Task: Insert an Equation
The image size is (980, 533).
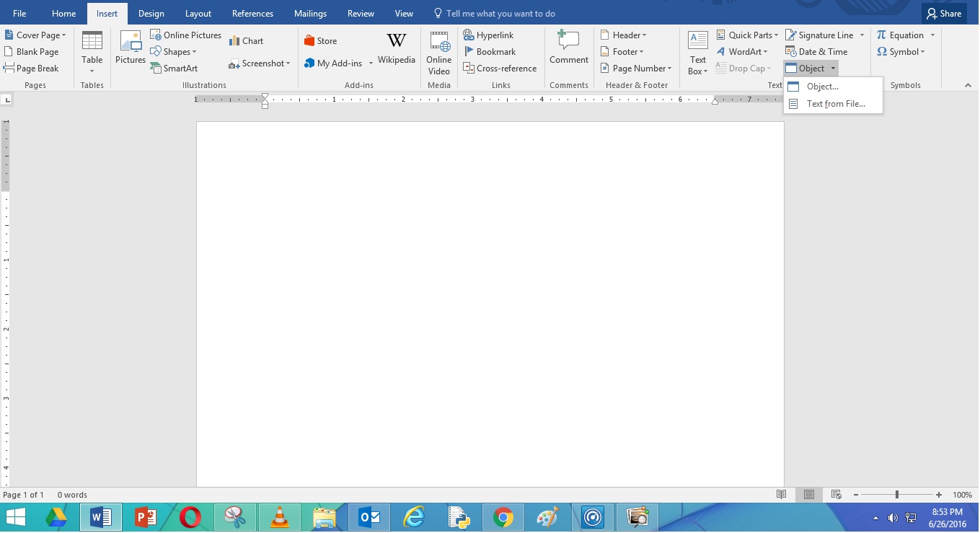Action: tap(900, 35)
